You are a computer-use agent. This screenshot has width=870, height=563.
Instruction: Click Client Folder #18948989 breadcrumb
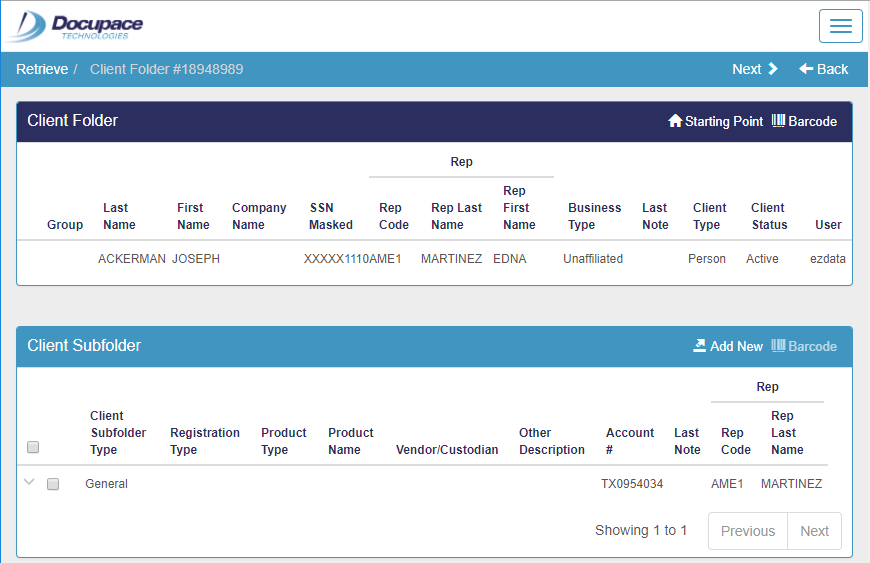tap(166, 69)
